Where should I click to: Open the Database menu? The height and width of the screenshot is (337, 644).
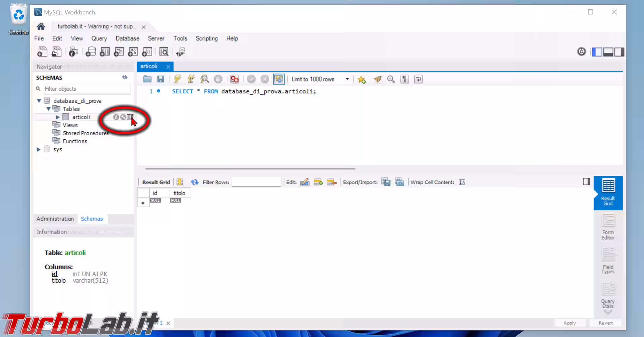[127, 39]
